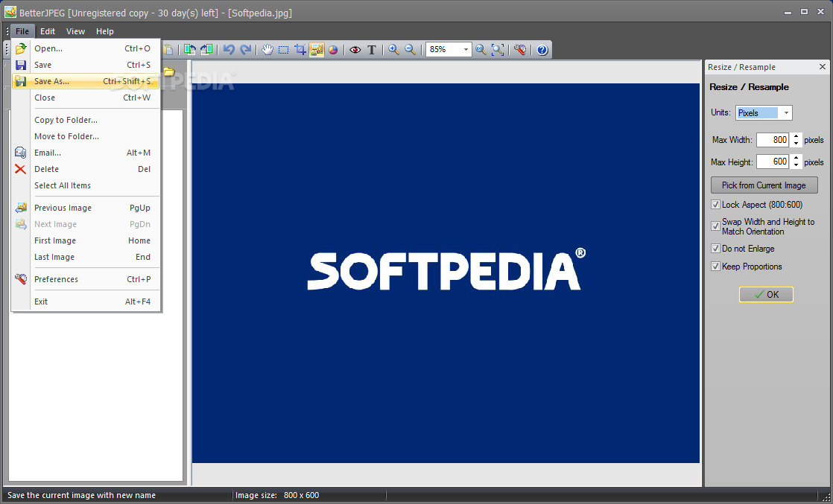This screenshot has height=504, width=833.
Task: Click the rotate left toolbar icon
Action: coord(190,50)
